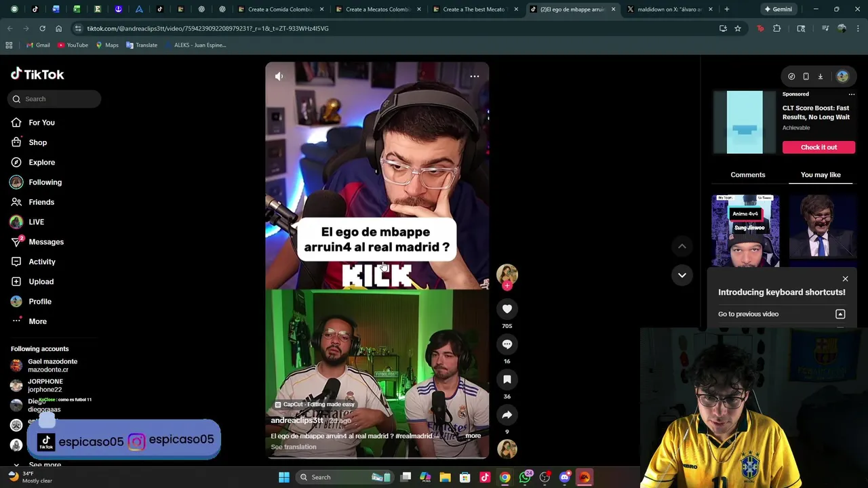Open File Explorer from the taskbar
This screenshot has height=488, width=868.
(446, 477)
